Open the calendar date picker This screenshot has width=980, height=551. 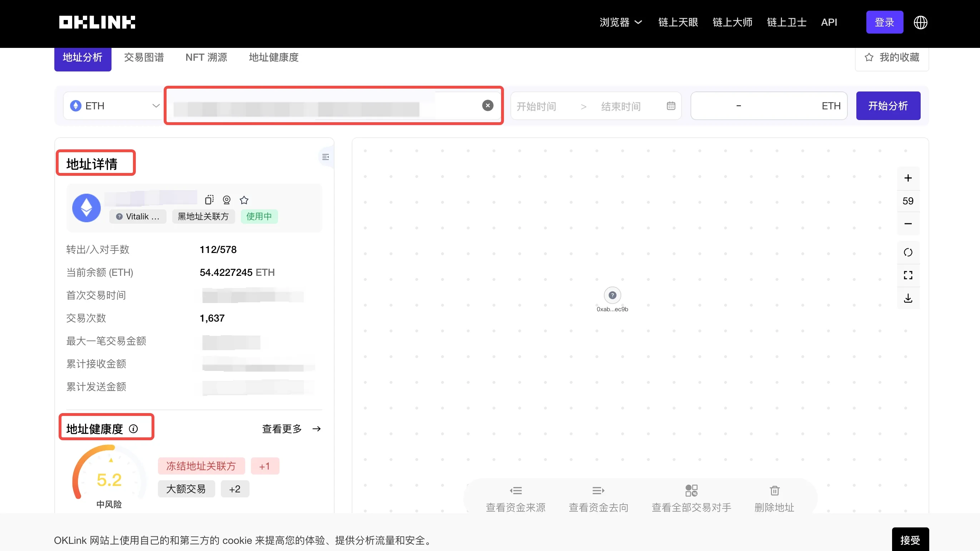671,106
